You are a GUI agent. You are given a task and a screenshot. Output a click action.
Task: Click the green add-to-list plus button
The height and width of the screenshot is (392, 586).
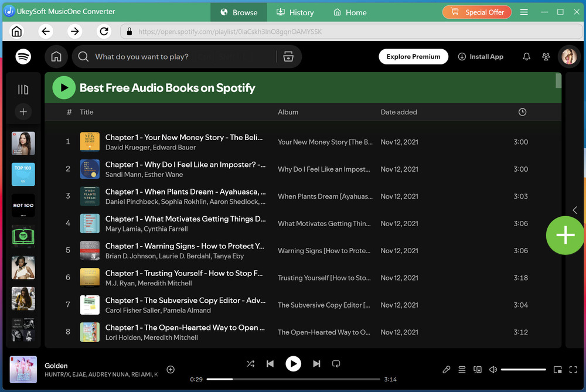(565, 236)
